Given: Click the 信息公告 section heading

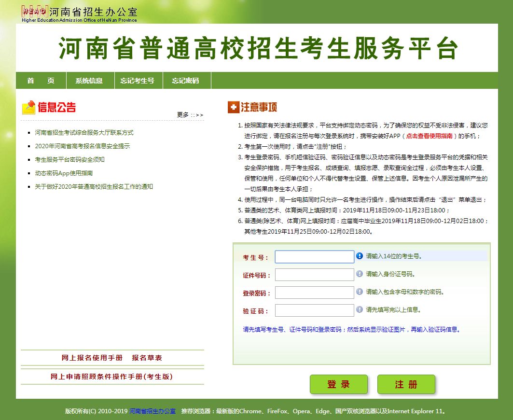Looking at the screenshot, I should click(x=56, y=107).
